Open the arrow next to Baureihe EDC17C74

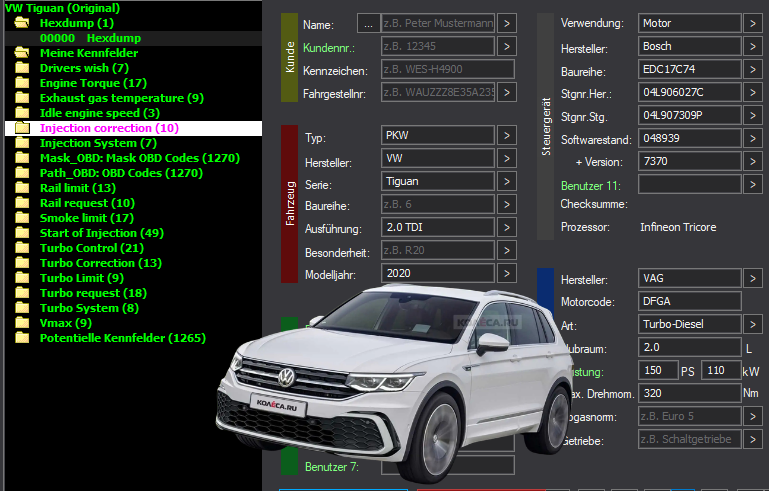point(753,69)
